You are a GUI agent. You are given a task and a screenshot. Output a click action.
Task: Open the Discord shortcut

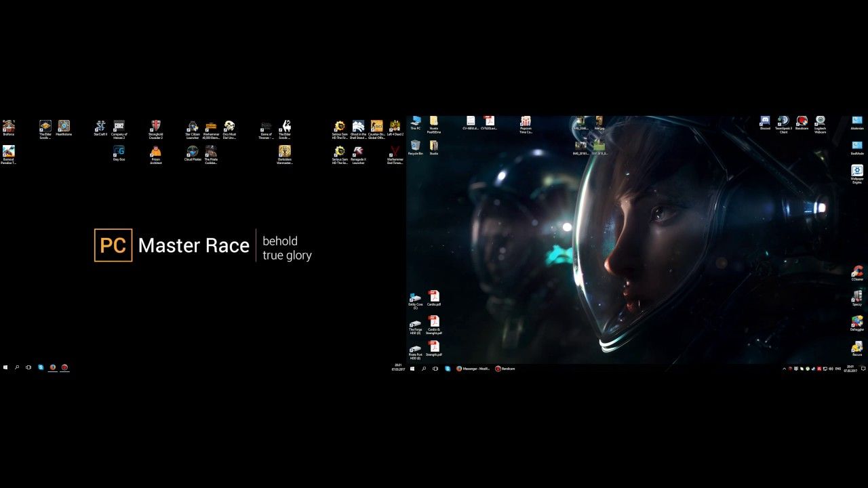click(765, 123)
